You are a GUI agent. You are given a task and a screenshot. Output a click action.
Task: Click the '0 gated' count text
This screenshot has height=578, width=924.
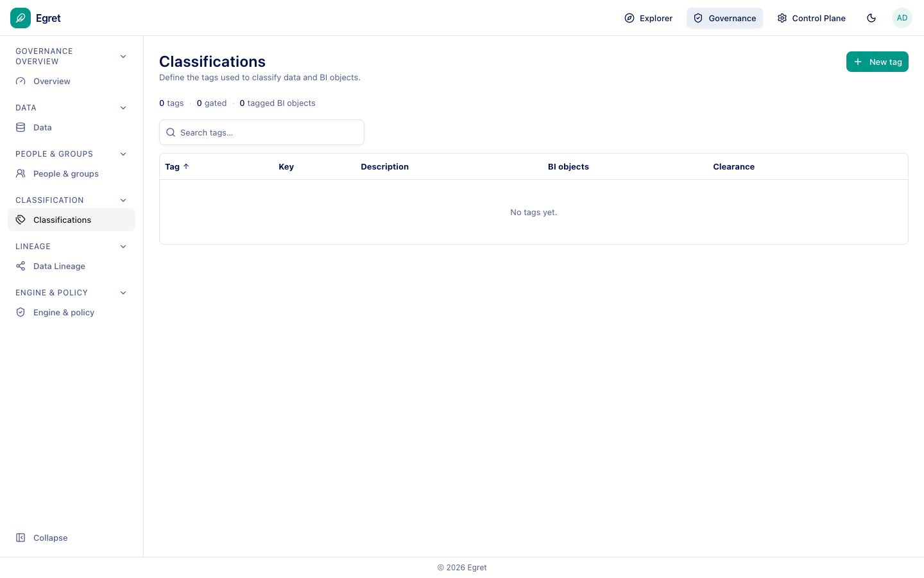click(212, 103)
